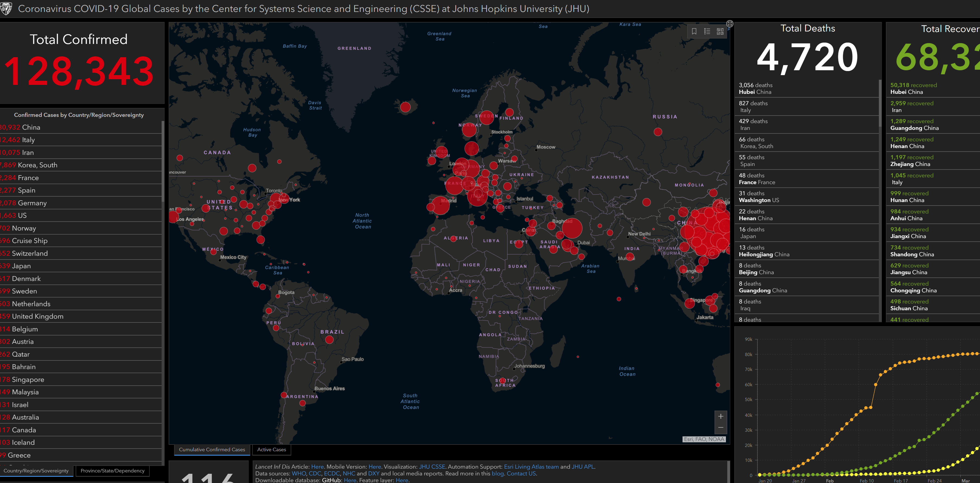Image resolution: width=980 pixels, height=483 pixels.
Task: Select Iran in confirmed cases list
Action: pos(81,152)
